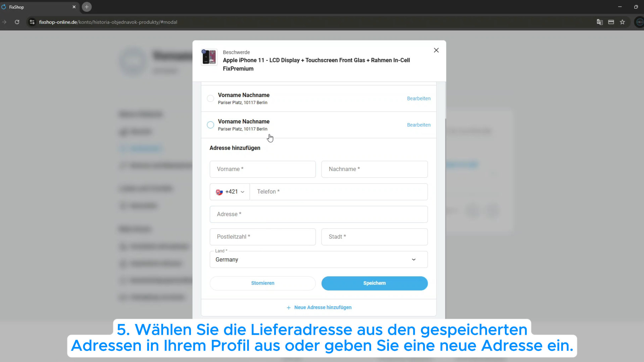Viewport: 644px width, 362px height.
Task: Expand the Land dropdown showing Germany
Action: click(x=318, y=260)
